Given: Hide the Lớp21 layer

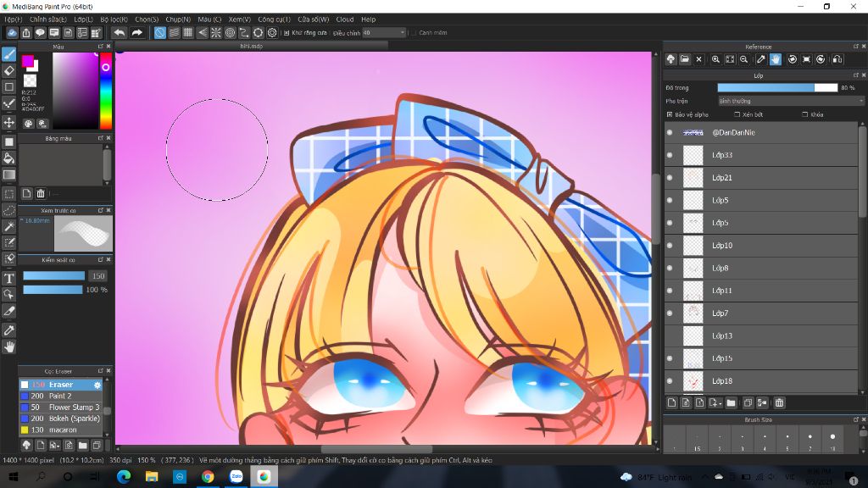Looking at the screenshot, I should click(670, 178).
